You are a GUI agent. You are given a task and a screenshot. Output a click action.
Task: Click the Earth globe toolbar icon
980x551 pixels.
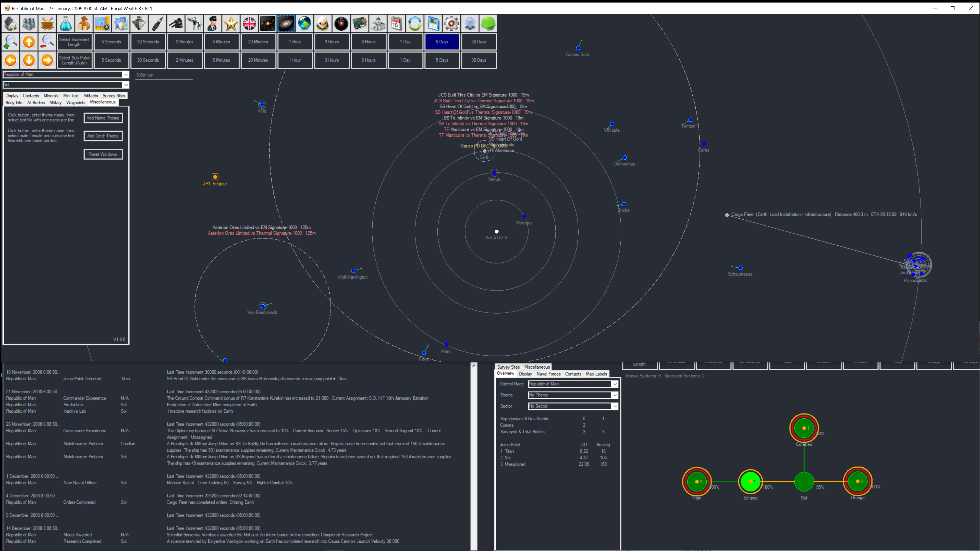pos(304,23)
